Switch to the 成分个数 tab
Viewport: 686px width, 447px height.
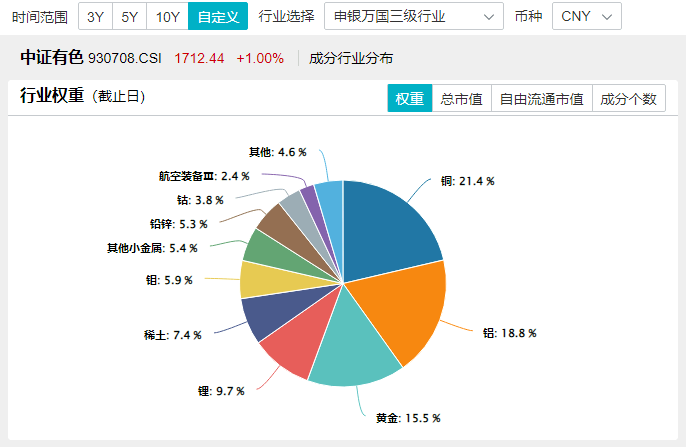[627, 99]
